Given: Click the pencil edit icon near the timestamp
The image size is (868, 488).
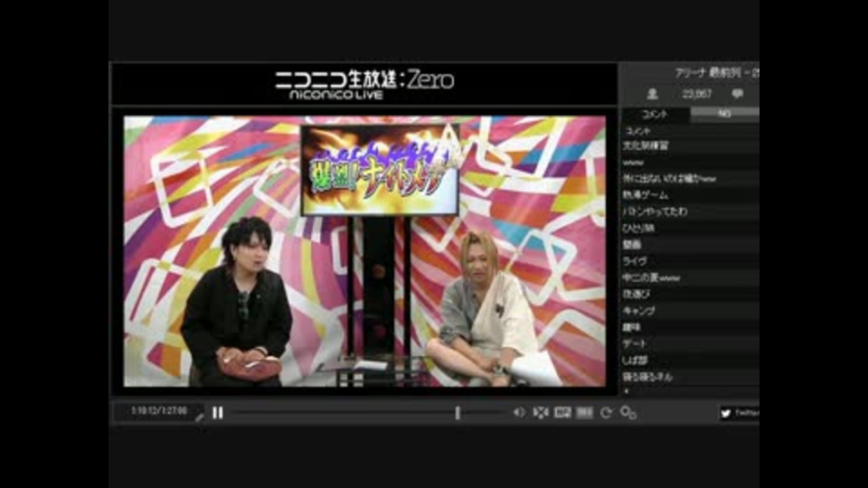Looking at the screenshot, I should (x=199, y=418).
